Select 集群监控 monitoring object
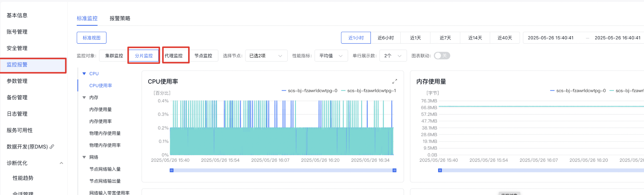This screenshot has height=195, width=644. (x=114, y=55)
